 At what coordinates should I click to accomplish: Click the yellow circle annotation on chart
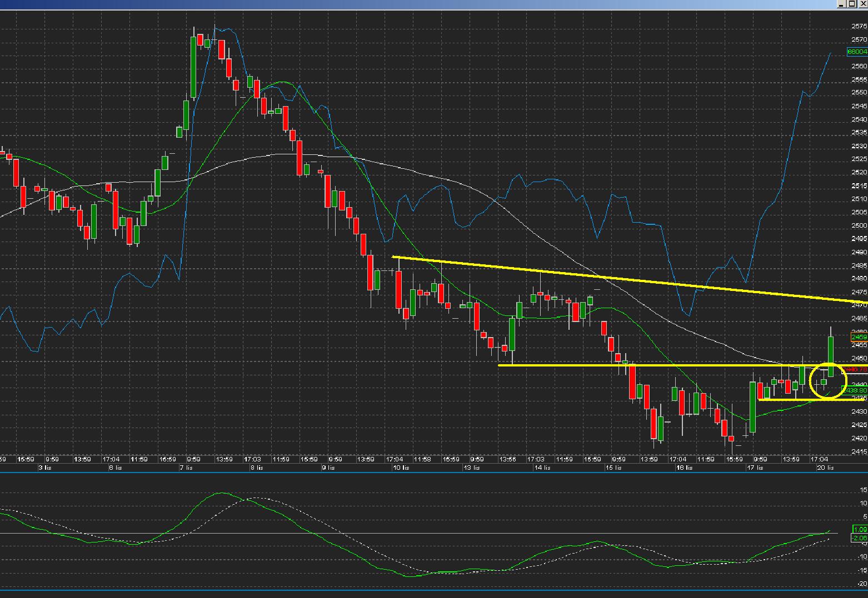[812, 380]
